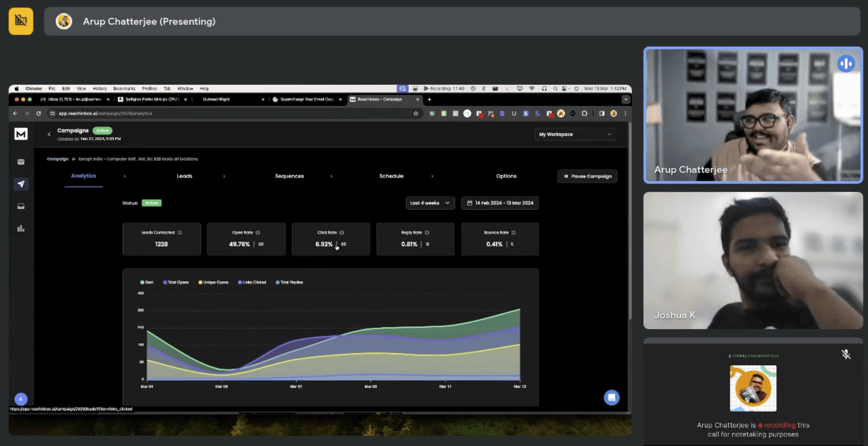Click the Chrome address bar URL

105,113
